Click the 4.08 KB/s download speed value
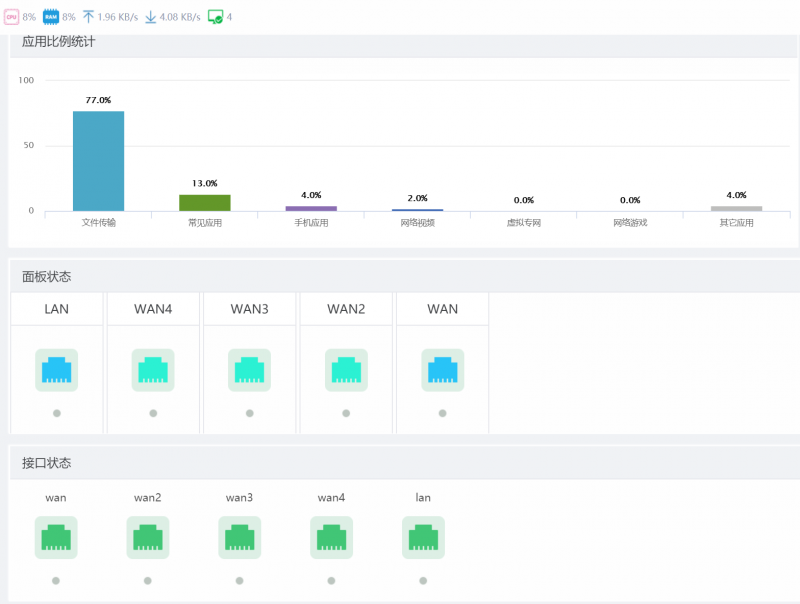The height and width of the screenshot is (604, 800). tap(180, 17)
